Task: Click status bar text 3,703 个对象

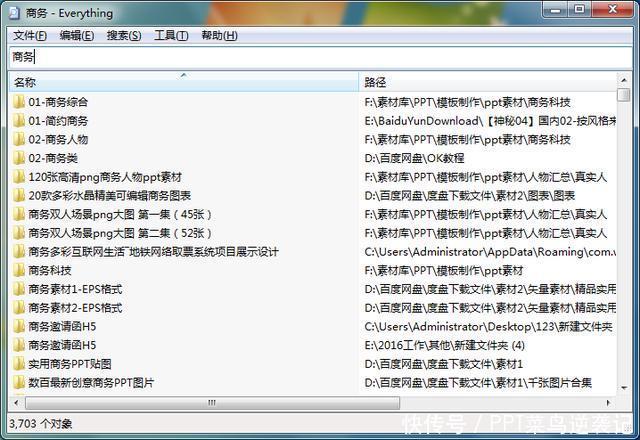Action: click(x=41, y=424)
